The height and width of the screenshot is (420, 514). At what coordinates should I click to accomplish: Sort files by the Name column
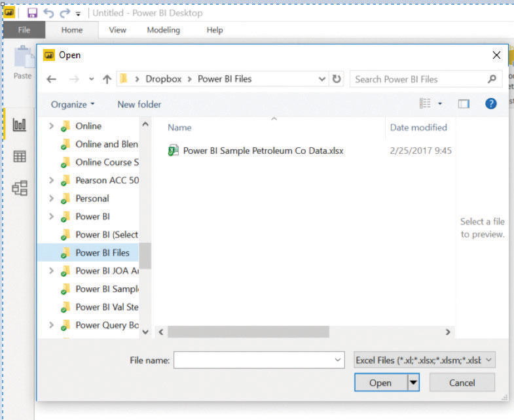[x=179, y=128]
